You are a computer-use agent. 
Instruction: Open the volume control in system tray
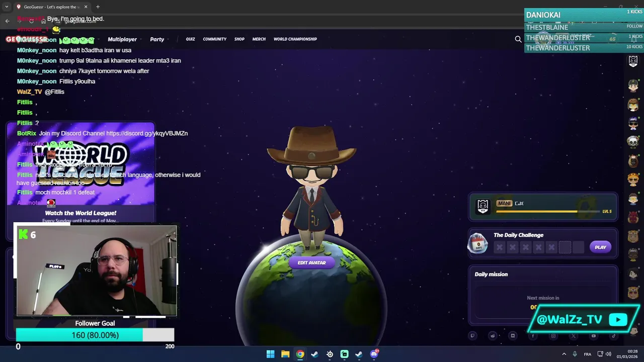[608, 354]
